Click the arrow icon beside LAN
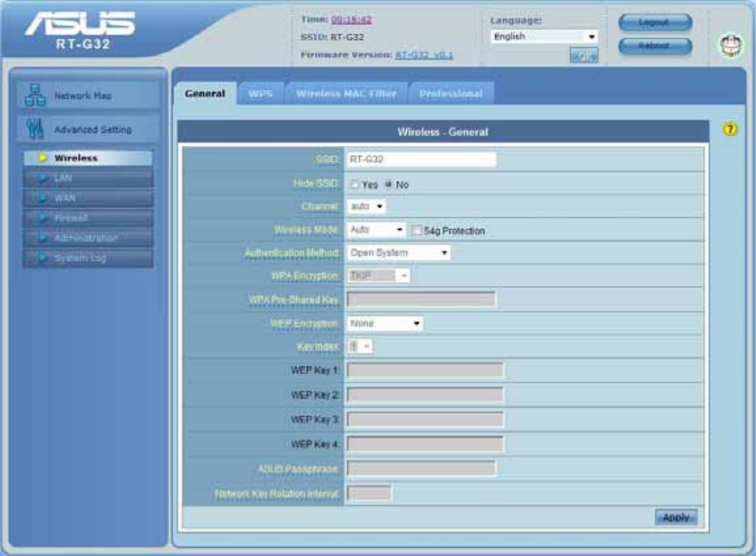Screen dimensions: 756x556 43,178
